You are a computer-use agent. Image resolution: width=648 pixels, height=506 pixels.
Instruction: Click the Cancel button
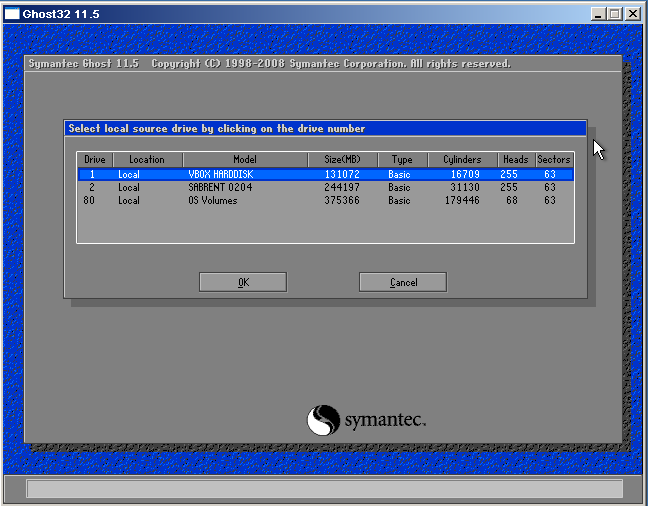coord(403,282)
